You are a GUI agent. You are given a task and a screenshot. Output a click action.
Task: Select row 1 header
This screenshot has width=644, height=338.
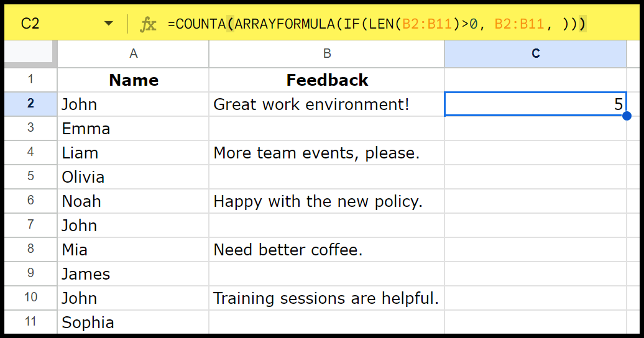click(30, 80)
